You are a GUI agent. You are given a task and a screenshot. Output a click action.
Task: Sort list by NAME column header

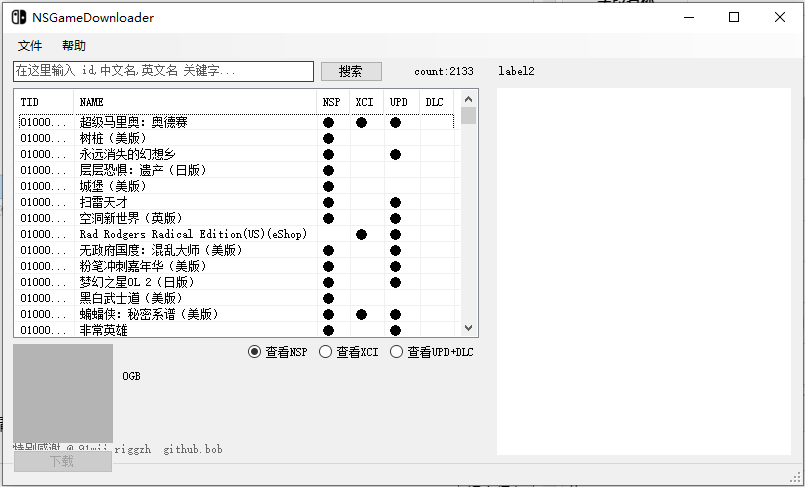(195, 102)
